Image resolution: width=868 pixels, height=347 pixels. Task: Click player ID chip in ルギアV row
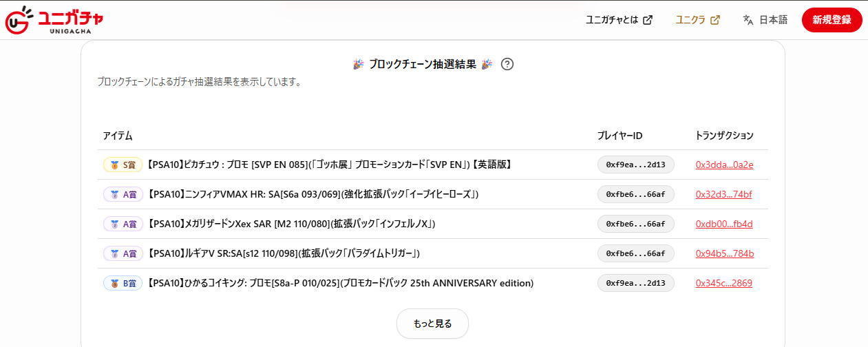[635, 253]
